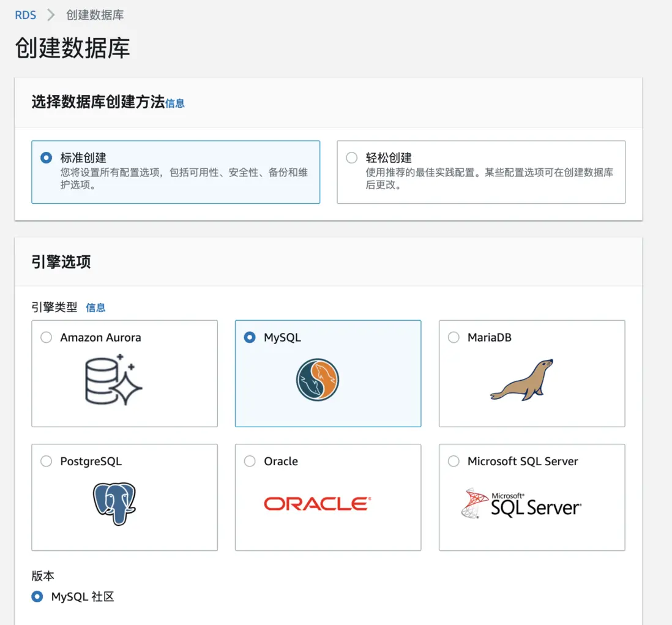Click the MariaDB label text
The width and height of the screenshot is (672, 625).
pyautogui.click(x=490, y=337)
